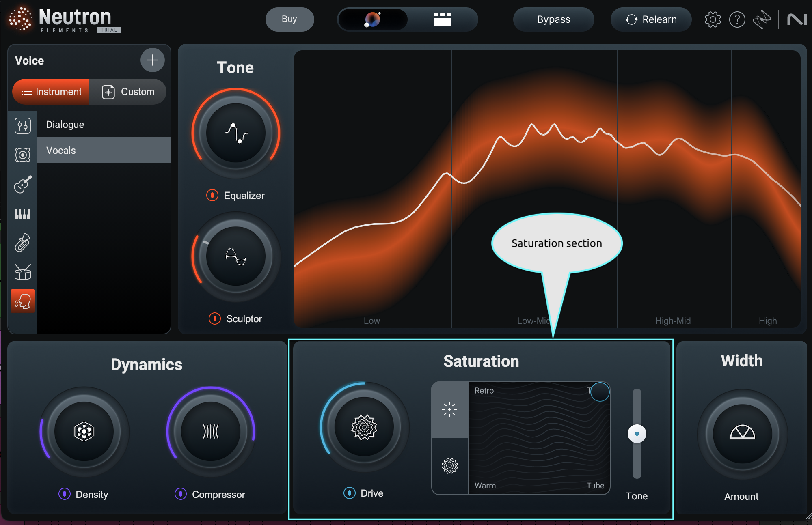Toggle the Sculptor power button
The width and height of the screenshot is (812, 525).
[x=214, y=318]
